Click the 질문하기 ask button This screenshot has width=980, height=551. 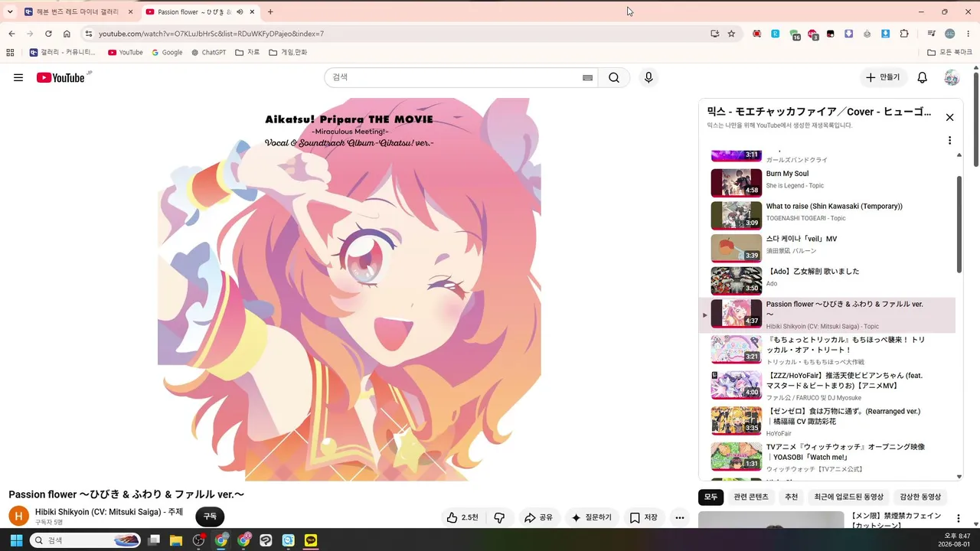[x=592, y=518]
